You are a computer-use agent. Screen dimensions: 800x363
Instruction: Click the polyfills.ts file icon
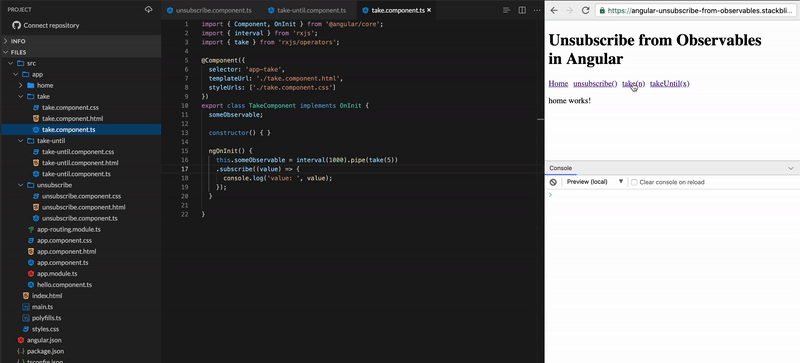[x=26, y=318]
